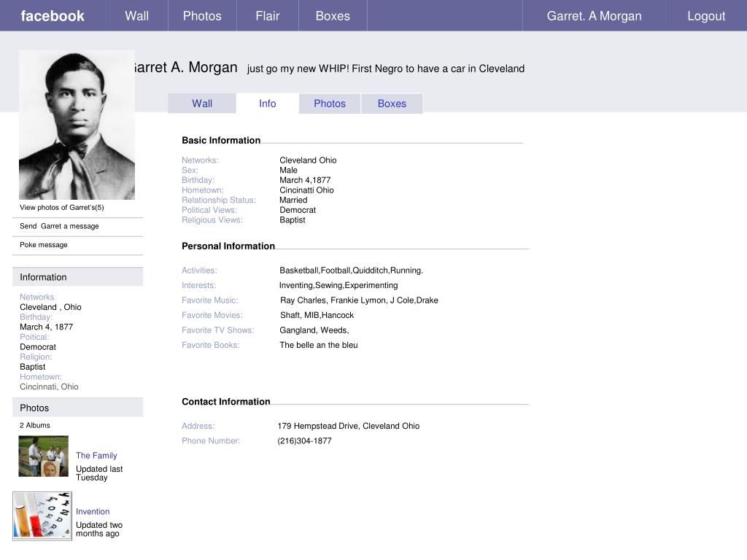Click the Poke message link
The height and width of the screenshot is (560, 747).
[x=43, y=245]
